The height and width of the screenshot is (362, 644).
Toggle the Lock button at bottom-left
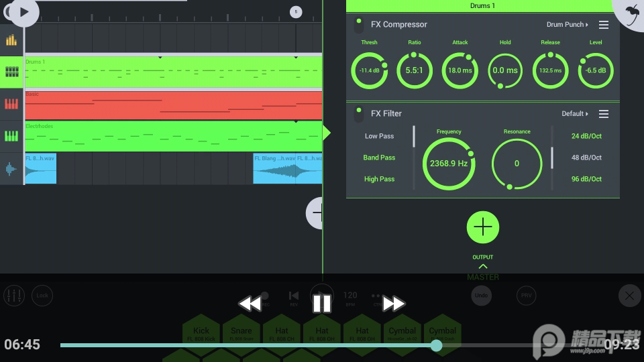pos(42,296)
